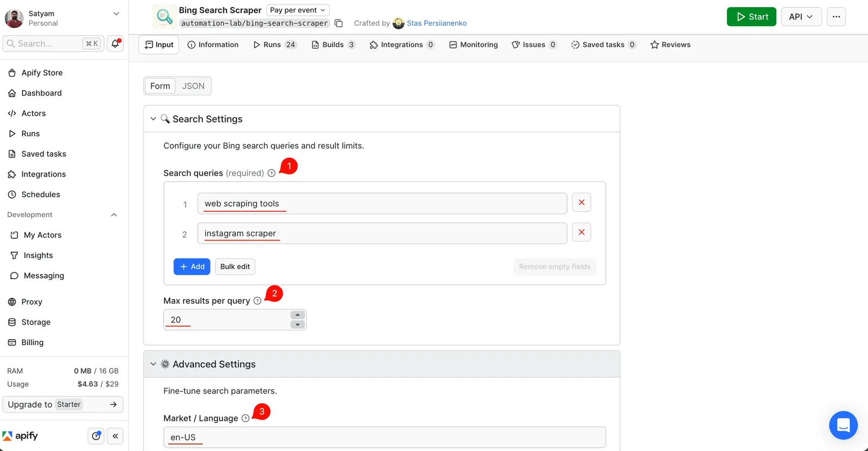The image size is (868, 451).
Task: Click Remove empty fields button
Action: (554, 266)
